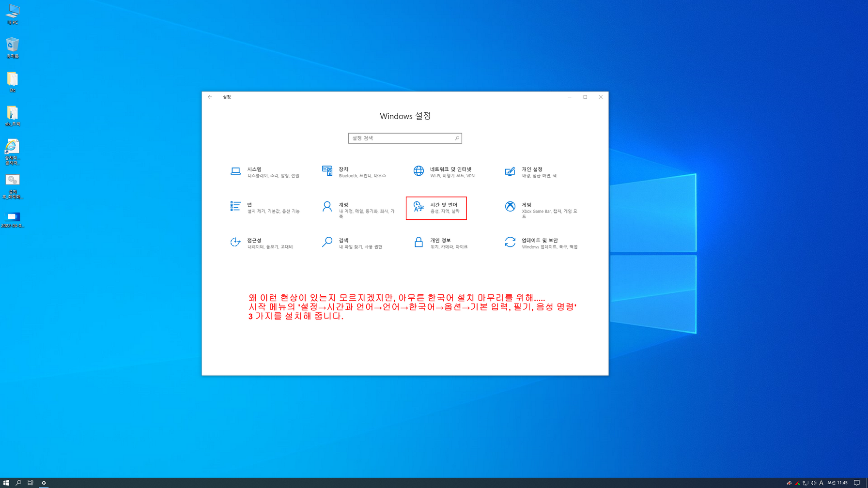Screen dimensions: 868x488
Task: Select the xlx_트윅 folder on desktop
Action: coord(13,116)
